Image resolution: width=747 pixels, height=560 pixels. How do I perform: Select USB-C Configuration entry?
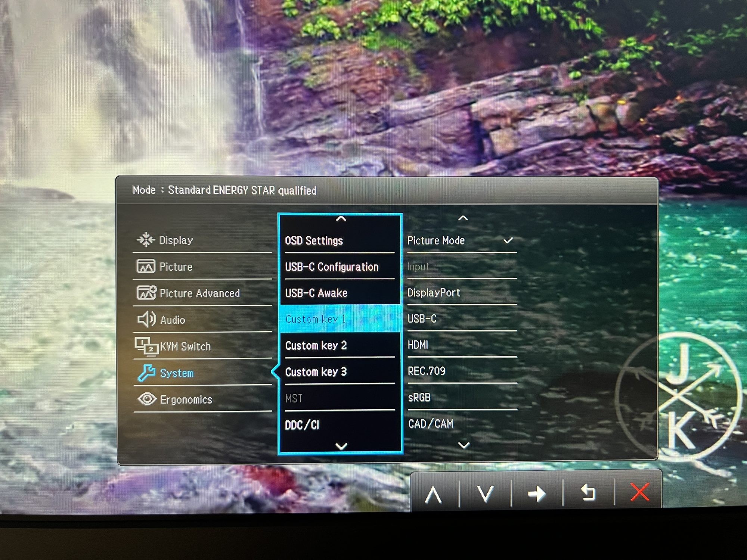coord(332,267)
